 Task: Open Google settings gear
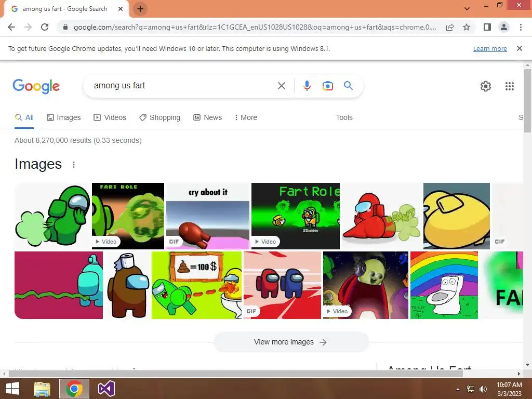tap(486, 86)
